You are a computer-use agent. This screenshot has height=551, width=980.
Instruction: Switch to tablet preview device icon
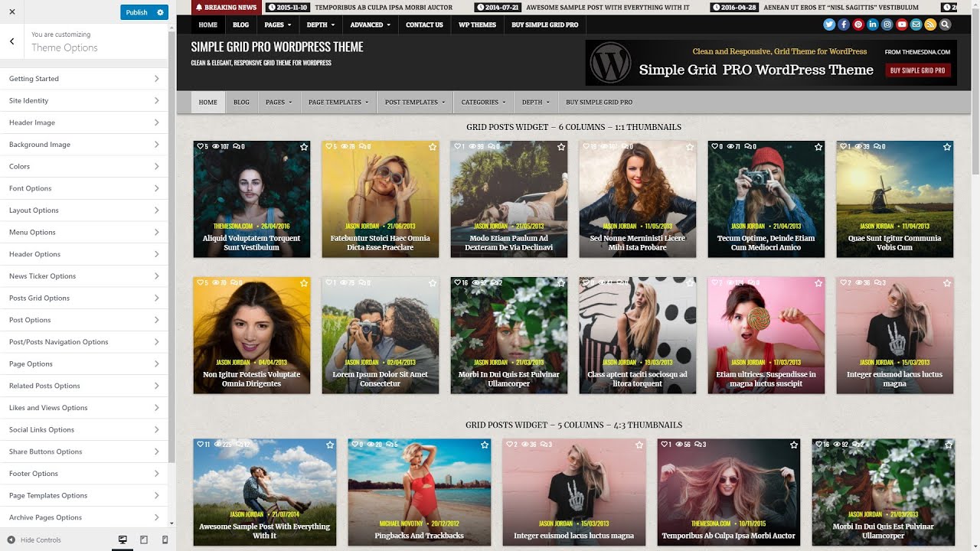(x=144, y=540)
